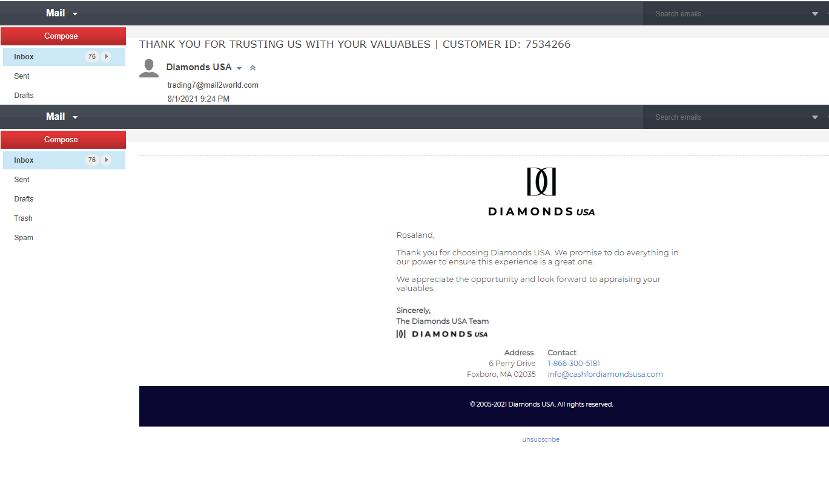829x504 pixels.
Task: Expand search options arrow in the second header bar
Action: tap(815, 117)
